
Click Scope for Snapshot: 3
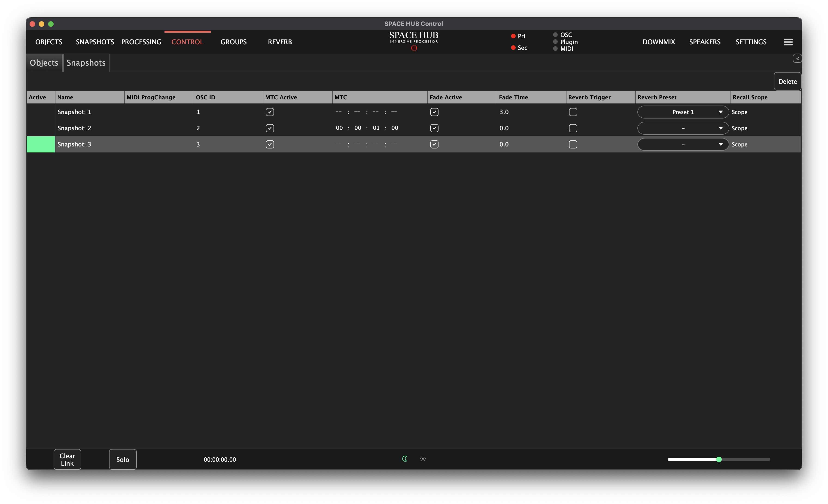coord(739,144)
